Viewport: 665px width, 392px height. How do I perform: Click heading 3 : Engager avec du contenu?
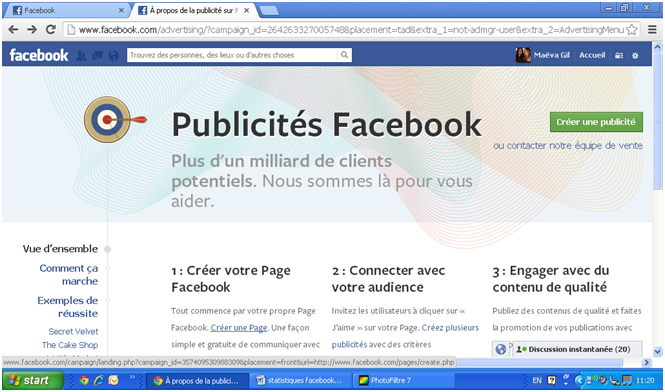550,279
